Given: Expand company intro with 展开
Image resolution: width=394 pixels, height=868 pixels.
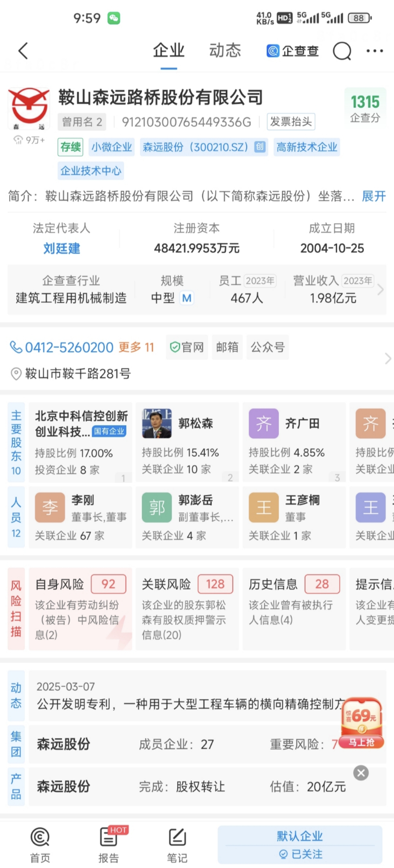Looking at the screenshot, I should [x=374, y=196].
